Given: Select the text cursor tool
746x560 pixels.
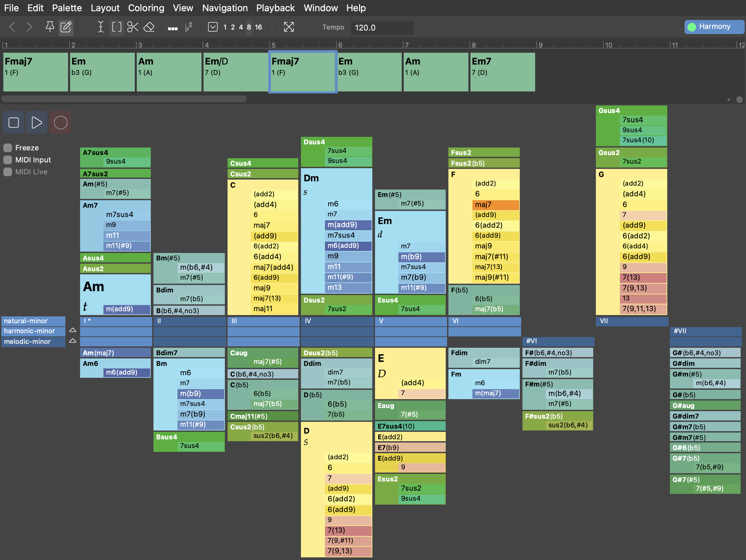Looking at the screenshot, I should 100,27.
